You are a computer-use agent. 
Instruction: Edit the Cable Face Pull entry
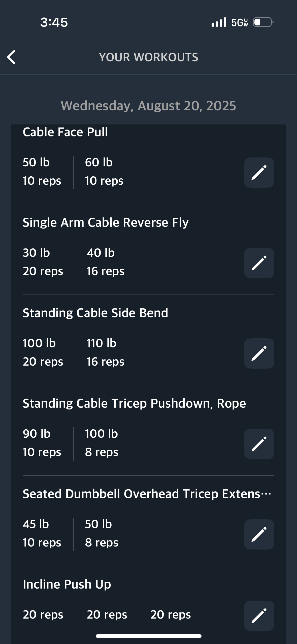click(x=259, y=173)
